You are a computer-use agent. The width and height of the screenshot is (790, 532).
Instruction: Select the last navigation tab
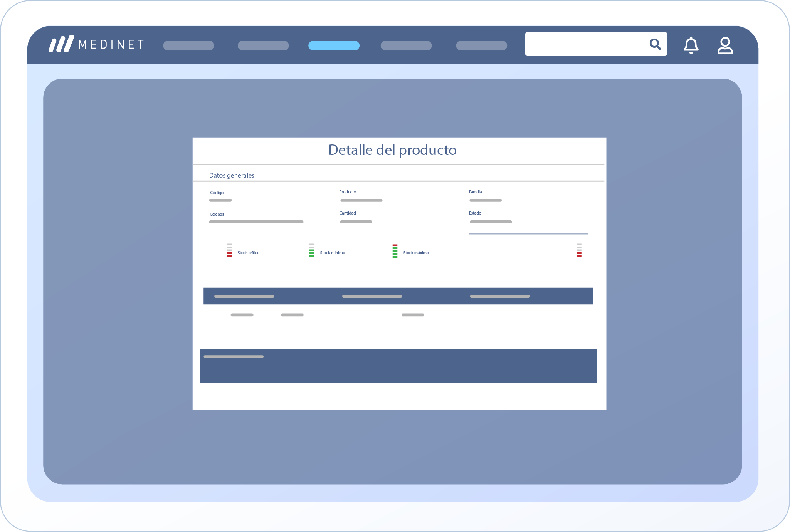click(481, 45)
